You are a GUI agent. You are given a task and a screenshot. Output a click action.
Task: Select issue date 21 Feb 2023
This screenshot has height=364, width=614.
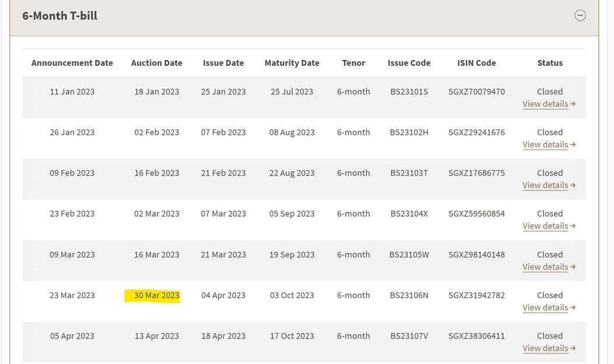click(x=223, y=173)
